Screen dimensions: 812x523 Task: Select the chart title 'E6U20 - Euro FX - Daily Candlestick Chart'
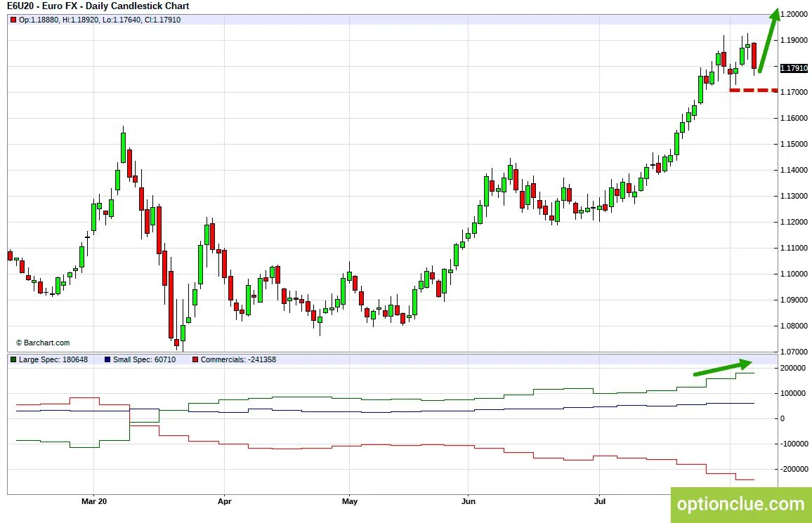[x=98, y=6]
